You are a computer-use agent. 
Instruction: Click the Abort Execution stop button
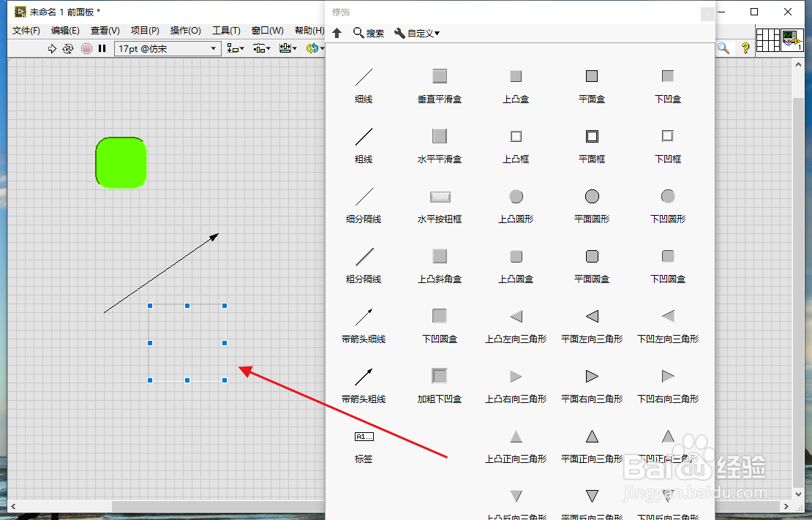[x=86, y=49]
